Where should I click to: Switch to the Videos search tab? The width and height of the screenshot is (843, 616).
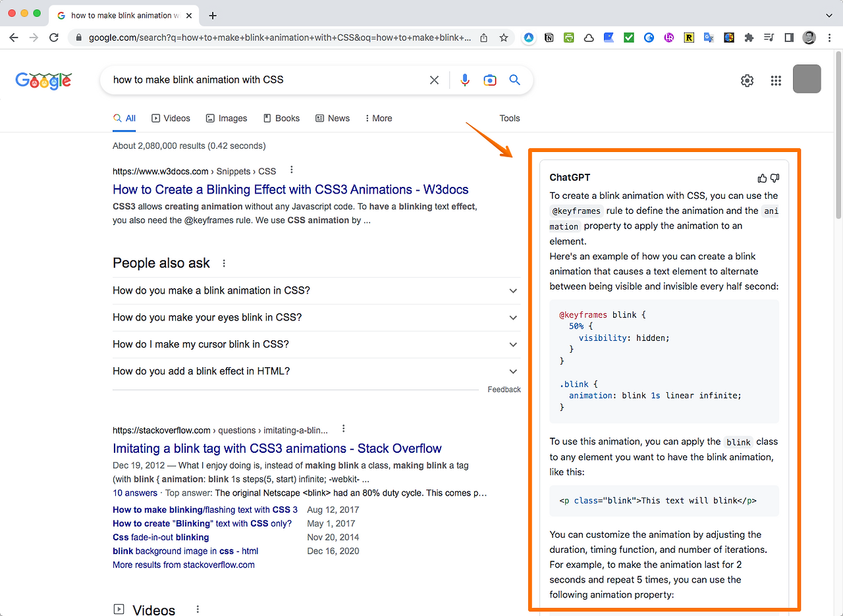pos(171,118)
